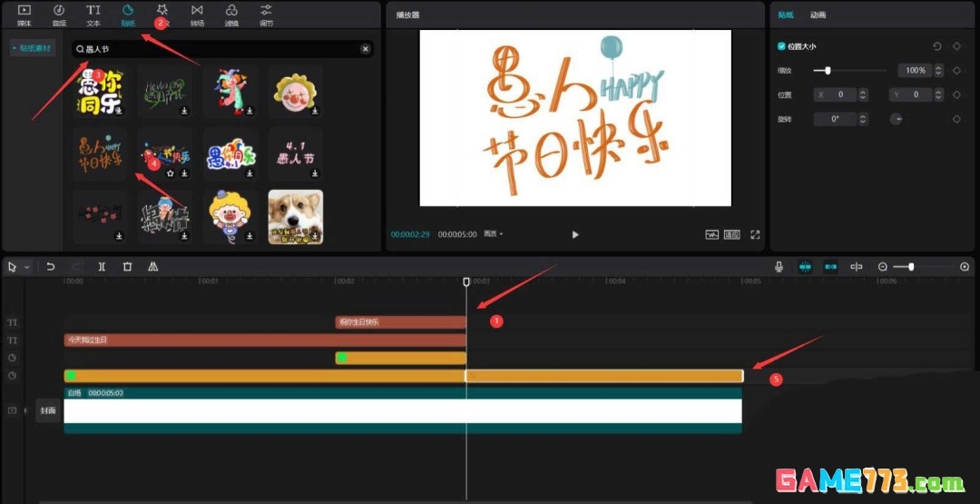
Task: Download the yellow-haired clown face sticker
Action: pos(315,111)
